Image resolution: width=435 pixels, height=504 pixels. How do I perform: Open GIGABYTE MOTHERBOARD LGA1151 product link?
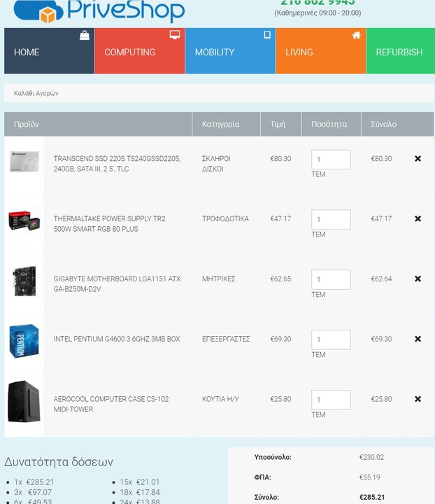pyautogui.click(x=117, y=283)
